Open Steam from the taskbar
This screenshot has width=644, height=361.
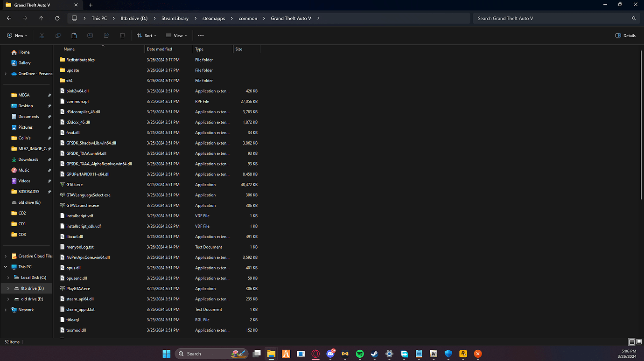click(x=374, y=354)
